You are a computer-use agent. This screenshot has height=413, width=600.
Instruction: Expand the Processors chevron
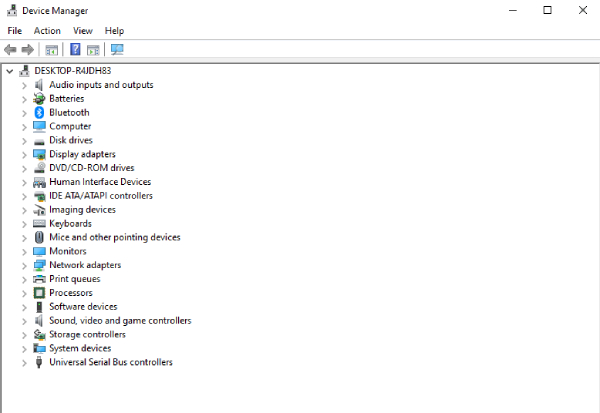click(24, 293)
